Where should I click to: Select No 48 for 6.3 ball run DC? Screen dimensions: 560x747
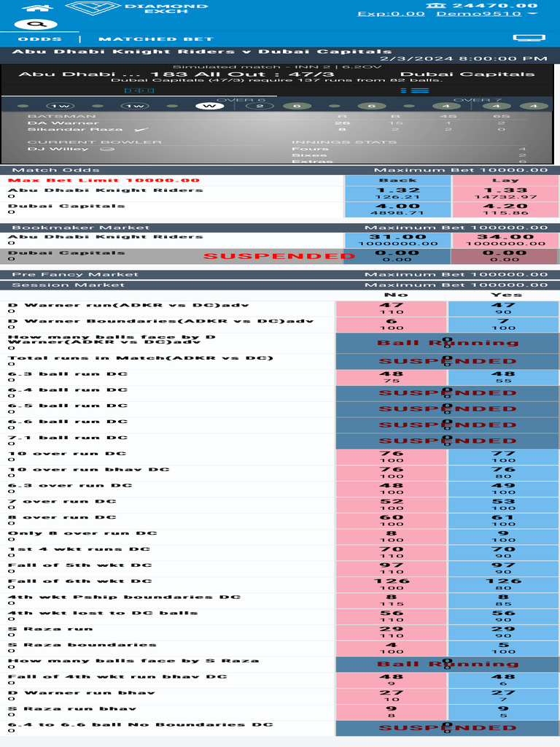(x=392, y=377)
